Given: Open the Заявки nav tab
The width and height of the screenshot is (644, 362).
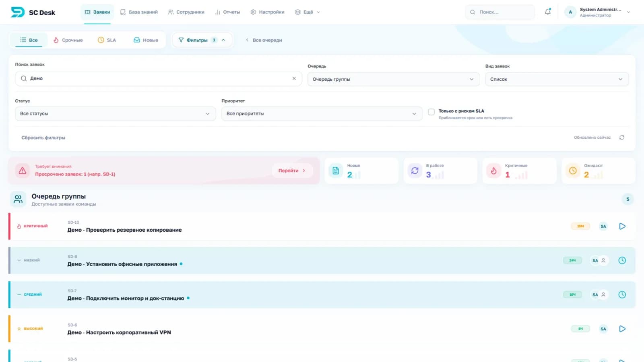Looking at the screenshot, I should (x=97, y=12).
